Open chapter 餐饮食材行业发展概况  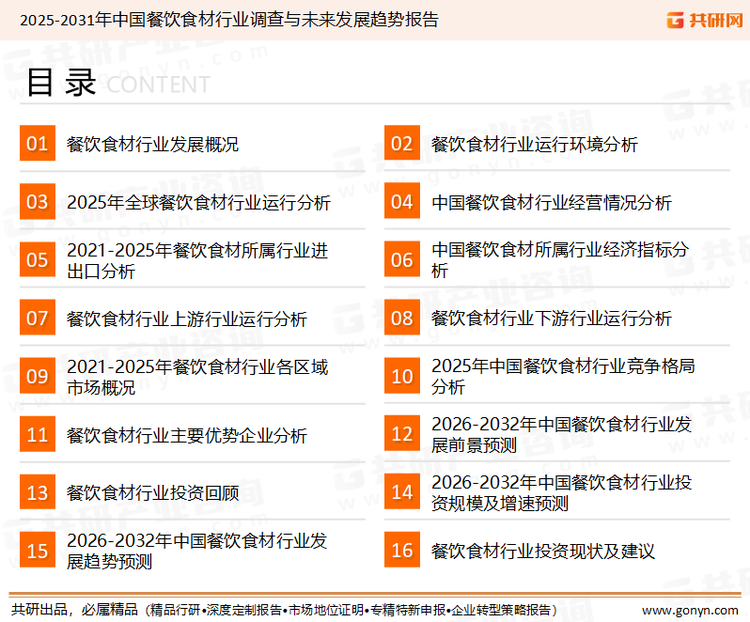pos(152,145)
